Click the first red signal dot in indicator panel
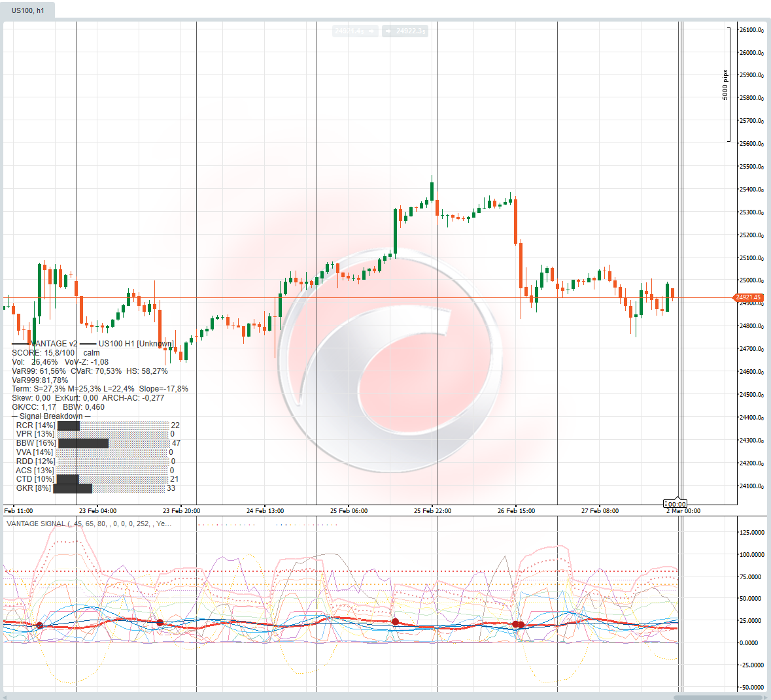This screenshot has height=700, width=771. (39, 625)
